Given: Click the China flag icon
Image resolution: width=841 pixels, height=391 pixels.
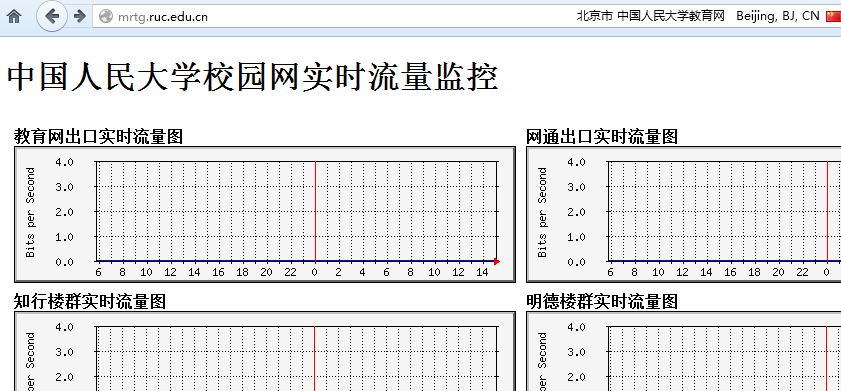Looking at the screenshot, I should pyautogui.click(x=833, y=17).
